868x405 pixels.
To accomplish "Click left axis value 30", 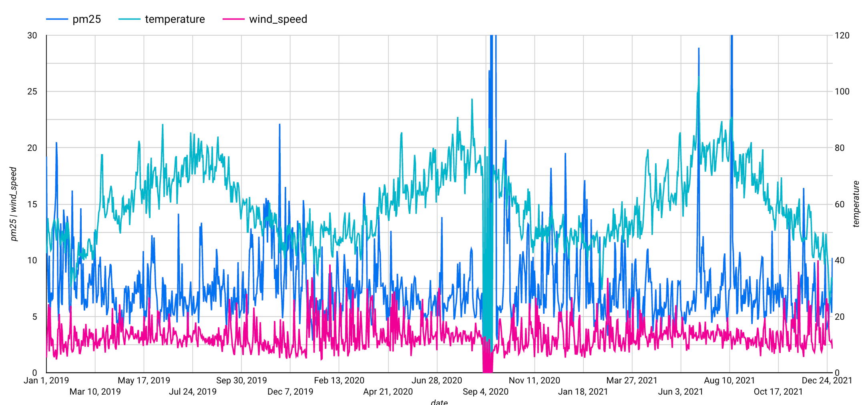I will pyautogui.click(x=32, y=35).
